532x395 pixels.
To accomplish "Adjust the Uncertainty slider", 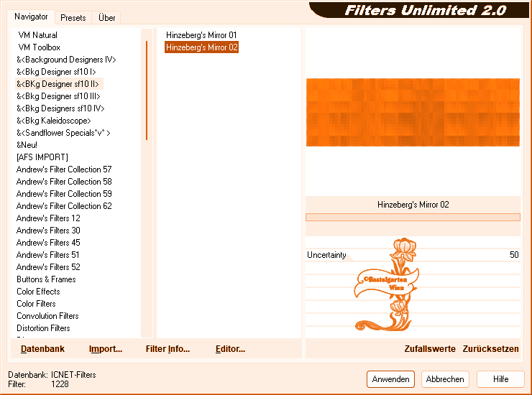I will (413, 255).
